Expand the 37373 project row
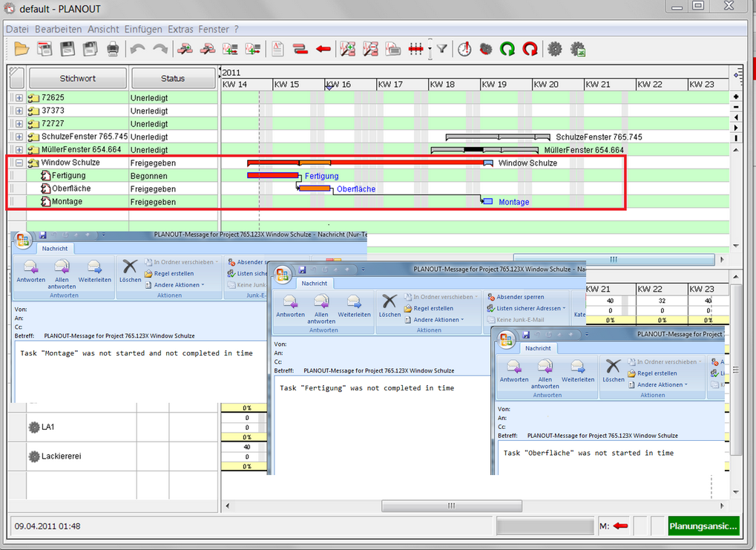 19,111
